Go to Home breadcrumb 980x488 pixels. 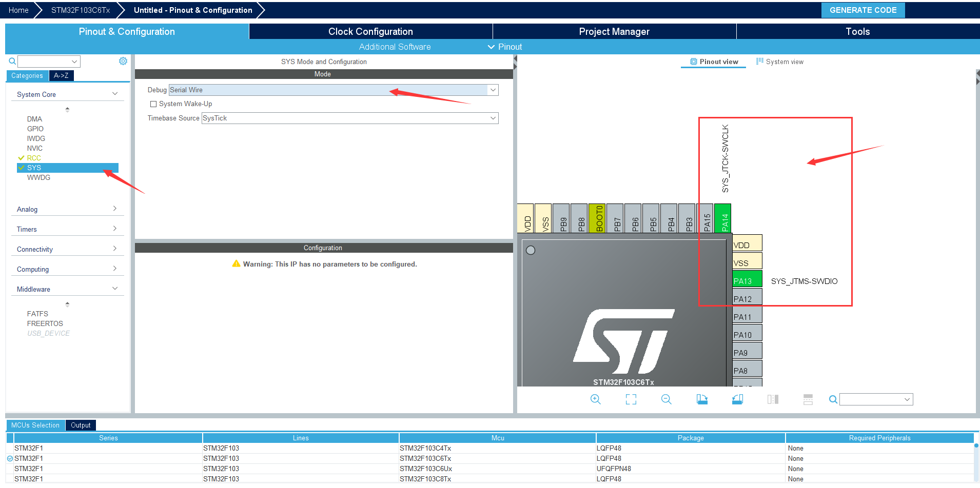tap(18, 10)
